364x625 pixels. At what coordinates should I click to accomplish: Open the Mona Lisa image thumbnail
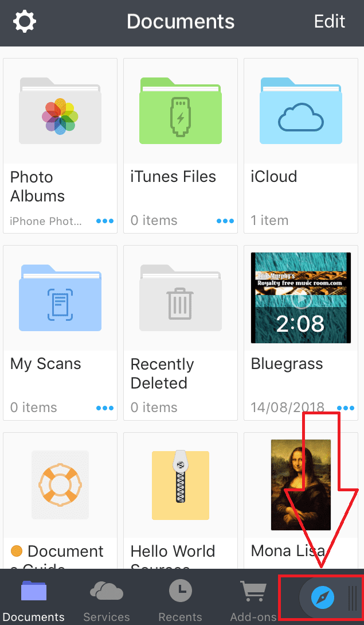tap(301, 486)
